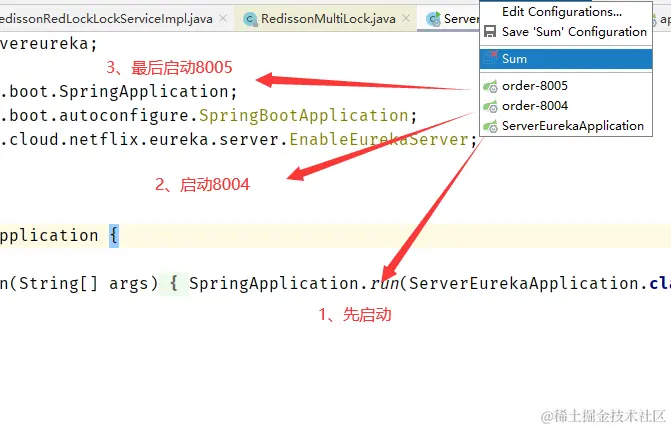The image size is (671, 429).
Task: Click the Spring Boot icon beside ServerEurekaApplication
Action: 490,126
